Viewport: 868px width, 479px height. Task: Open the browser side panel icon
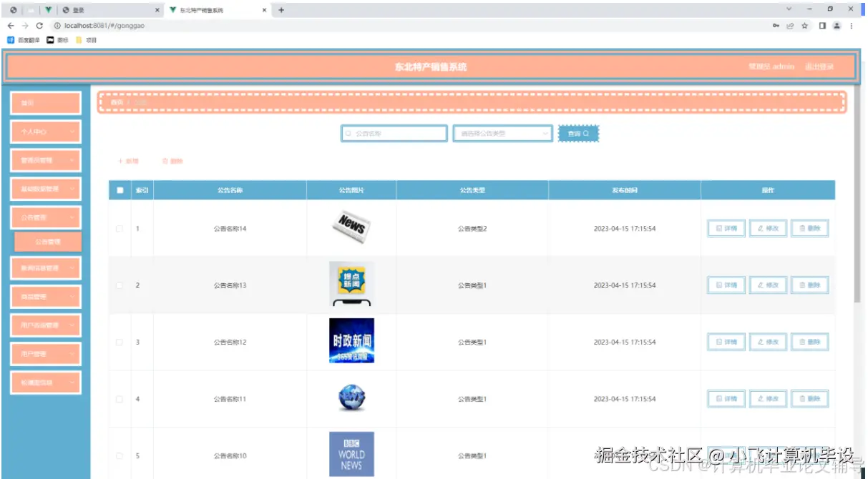point(823,26)
